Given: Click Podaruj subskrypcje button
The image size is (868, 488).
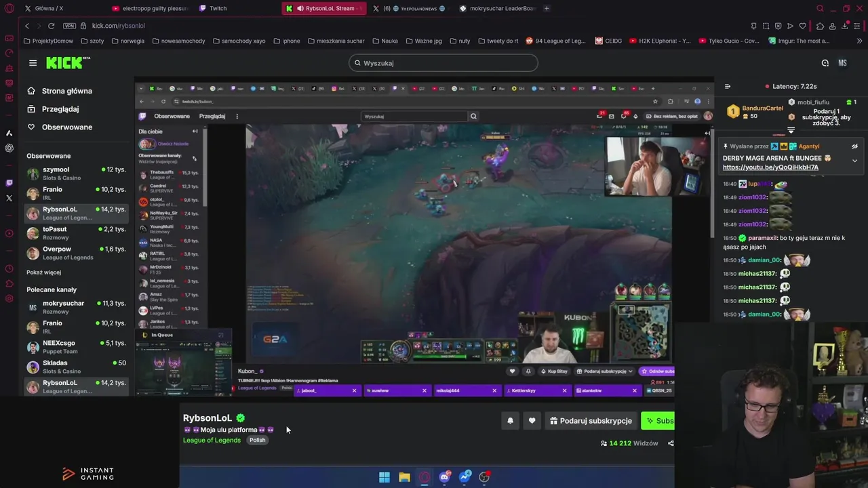Looking at the screenshot, I should tap(591, 421).
